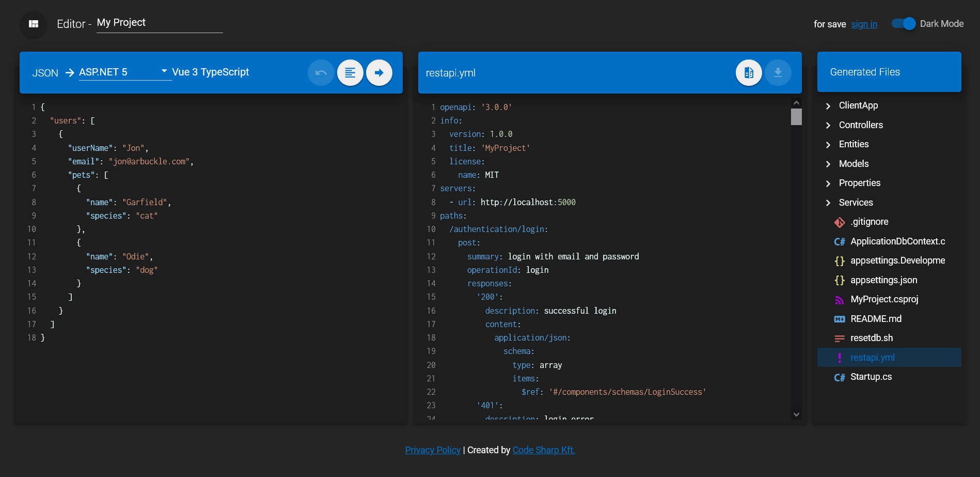Toggle the Dark Mode switch

[904, 24]
